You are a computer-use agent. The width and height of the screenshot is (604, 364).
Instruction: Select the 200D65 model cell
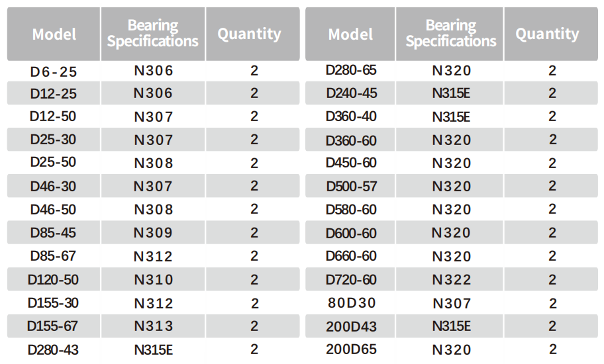coord(351,349)
